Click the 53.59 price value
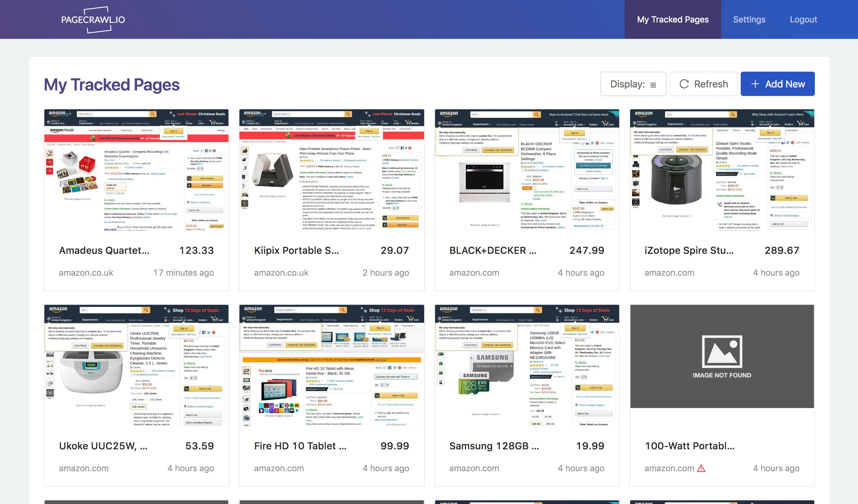The image size is (858, 504). coord(200,446)
